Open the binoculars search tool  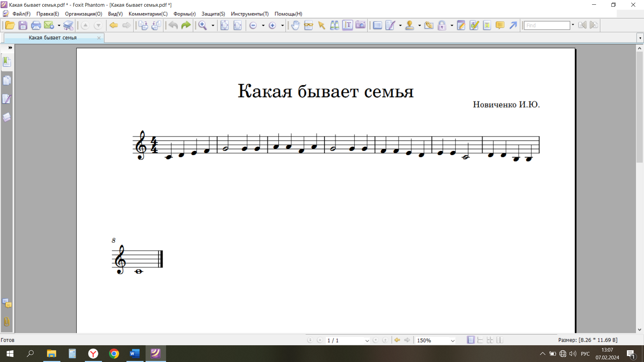334,25
